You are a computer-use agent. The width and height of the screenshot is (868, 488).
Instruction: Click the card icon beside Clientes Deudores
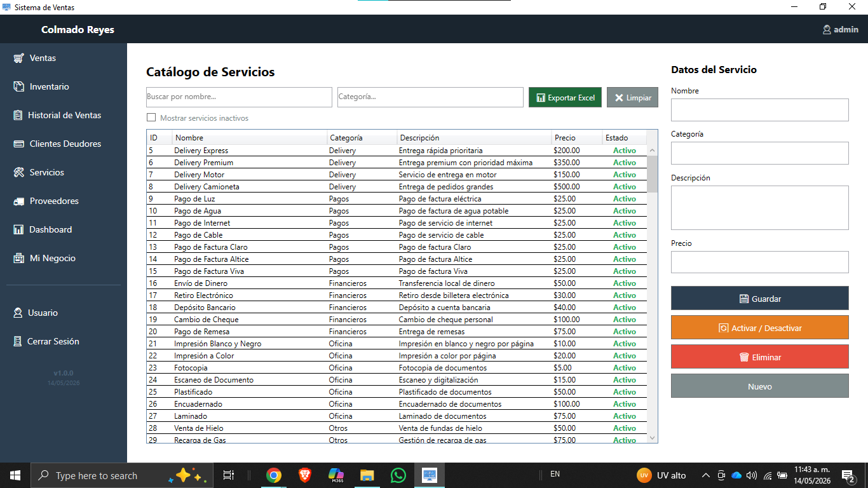coord(18,144)
